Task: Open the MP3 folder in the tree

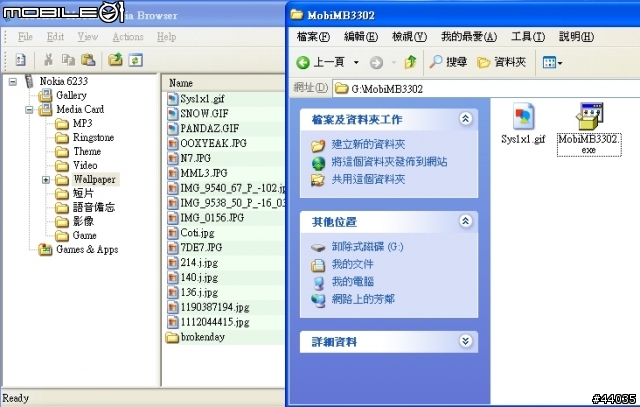Action: tap(82, 123)
